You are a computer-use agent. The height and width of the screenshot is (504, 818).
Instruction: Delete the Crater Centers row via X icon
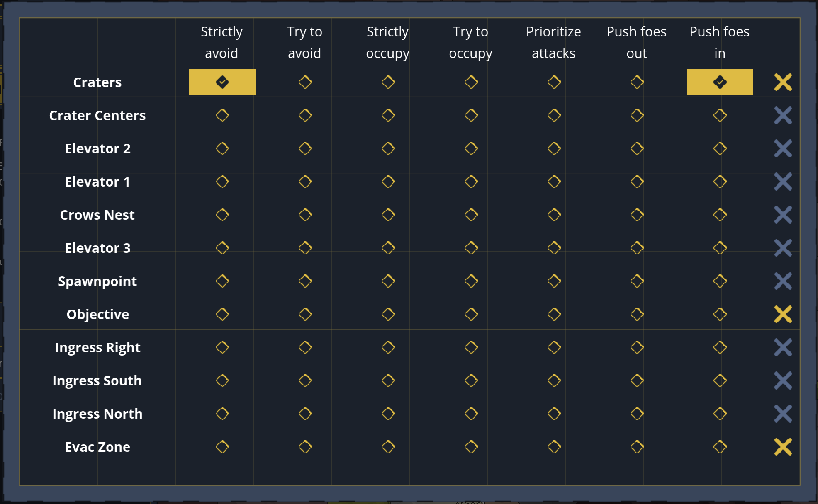(x=783, y=115)
